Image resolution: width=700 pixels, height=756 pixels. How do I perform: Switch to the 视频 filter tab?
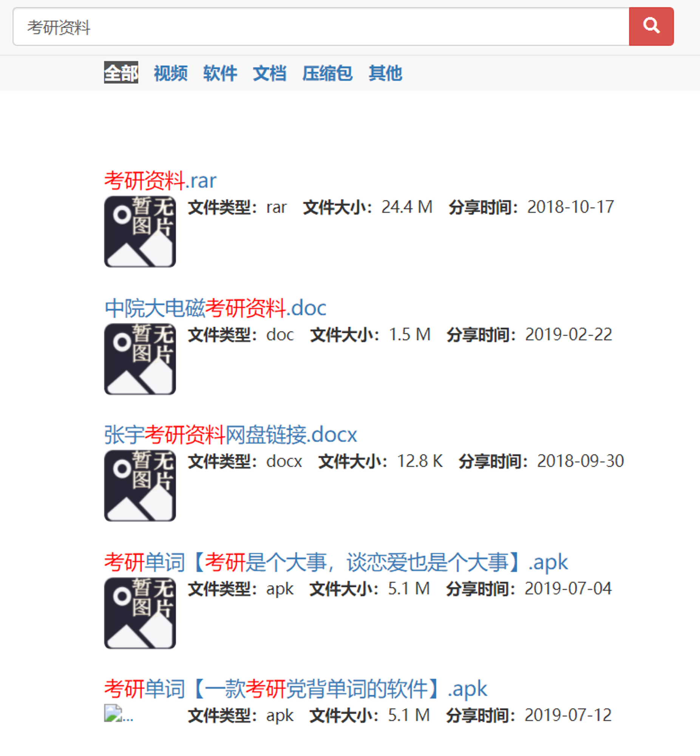pos(170,73)
